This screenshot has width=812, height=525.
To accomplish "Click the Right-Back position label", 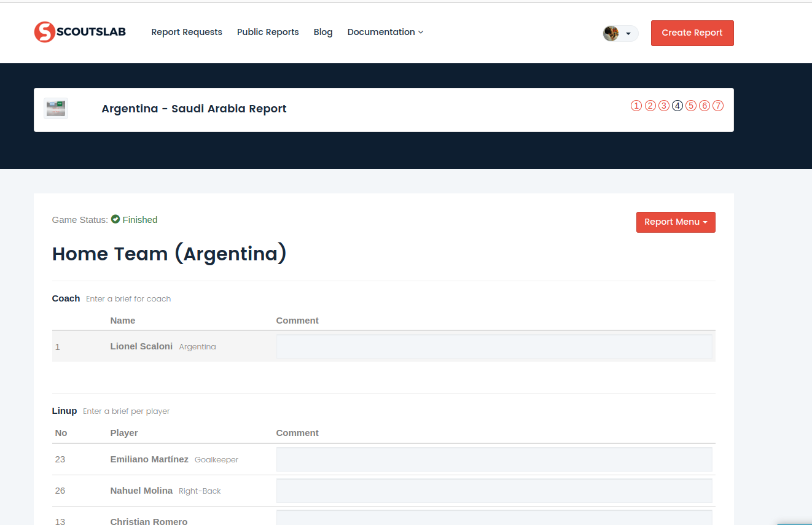I will pos(200,491).
